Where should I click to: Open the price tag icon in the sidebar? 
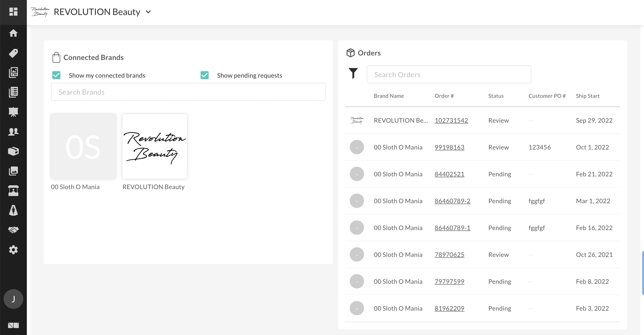tap(13, 53)
